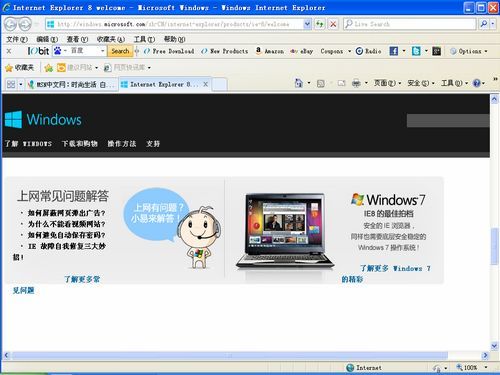
Task: Open a new blank tab button
Action: [x=219, y=85]
